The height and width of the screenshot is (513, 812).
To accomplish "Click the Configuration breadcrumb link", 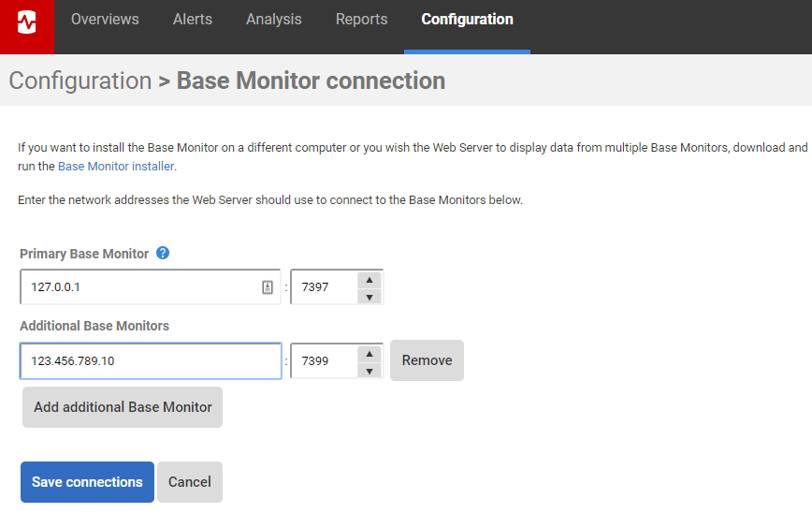I will [80, 81].
